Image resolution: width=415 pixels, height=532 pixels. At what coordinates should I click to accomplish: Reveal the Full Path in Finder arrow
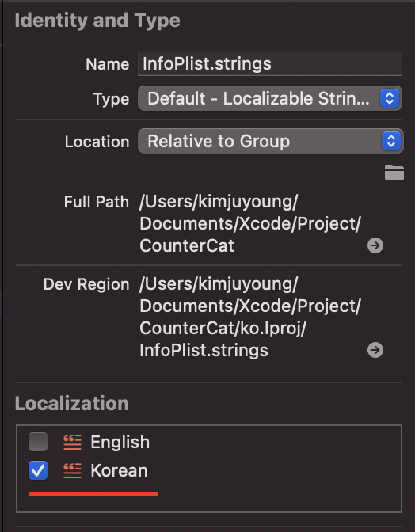375,245
